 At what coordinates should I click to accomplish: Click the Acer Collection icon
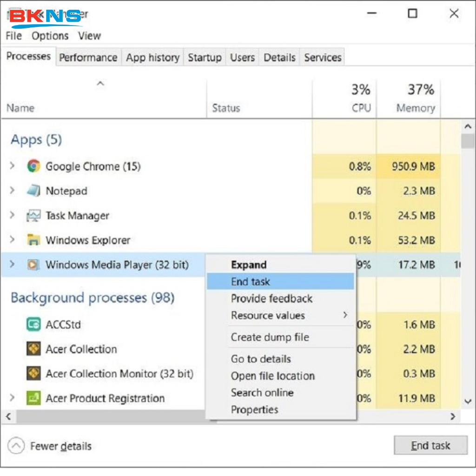tap(33, 349)
